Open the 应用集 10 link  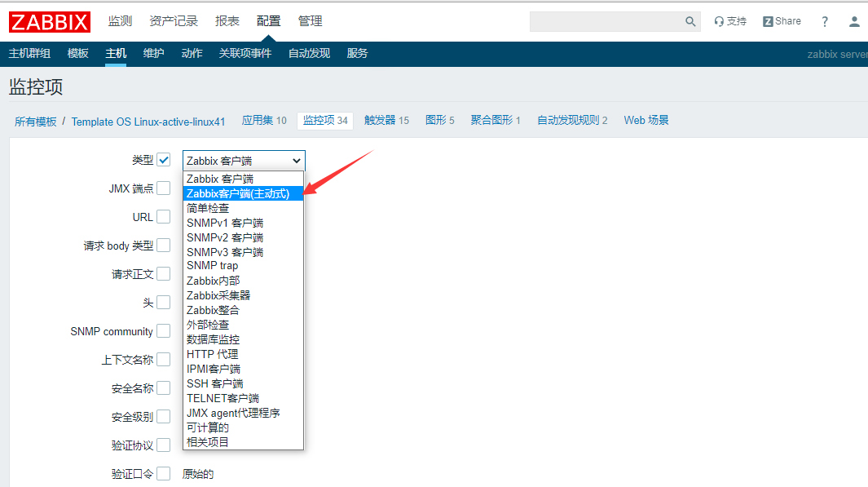tap(264, 120)
